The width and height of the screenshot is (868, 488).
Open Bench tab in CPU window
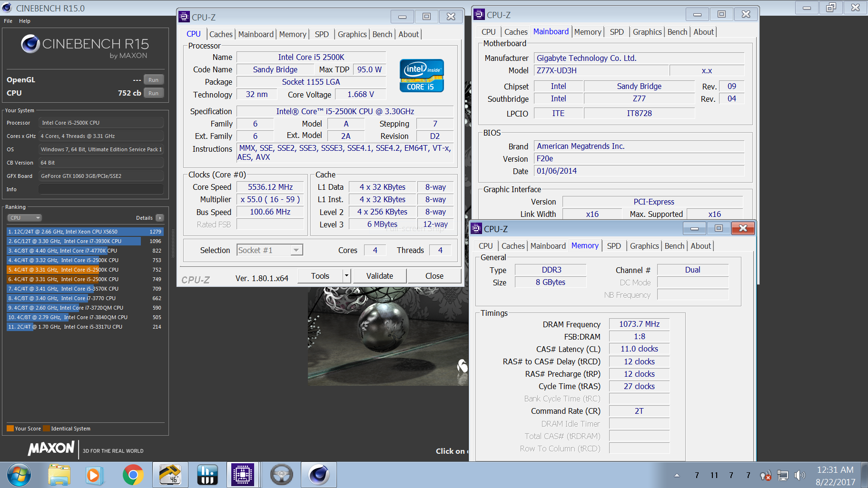[382, 34]
